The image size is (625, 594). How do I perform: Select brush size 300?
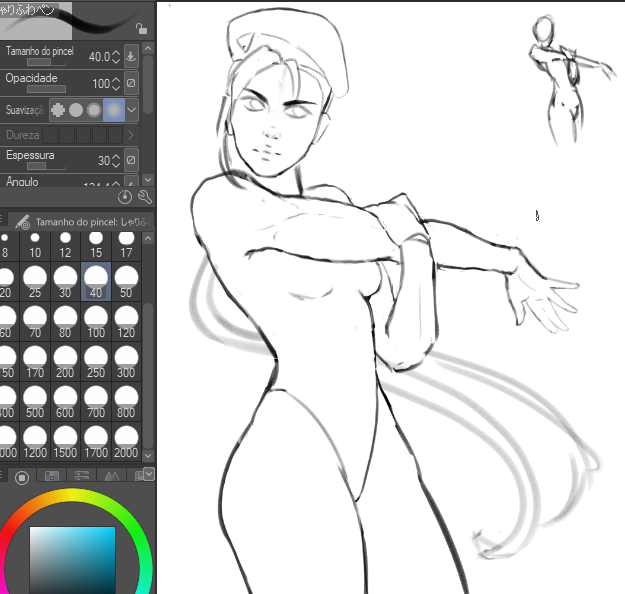tap(126, 362)
